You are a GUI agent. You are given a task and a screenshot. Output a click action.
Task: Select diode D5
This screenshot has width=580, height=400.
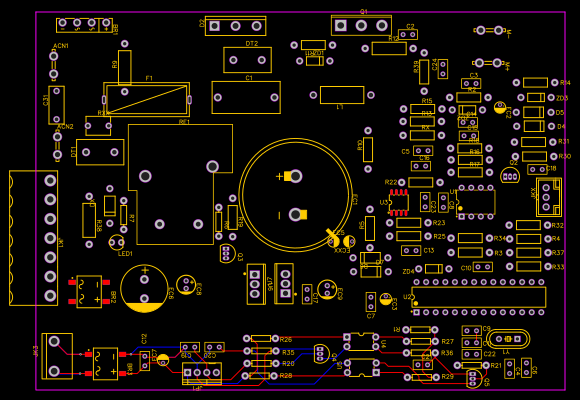pyautogui.click(x=534, y=112)
